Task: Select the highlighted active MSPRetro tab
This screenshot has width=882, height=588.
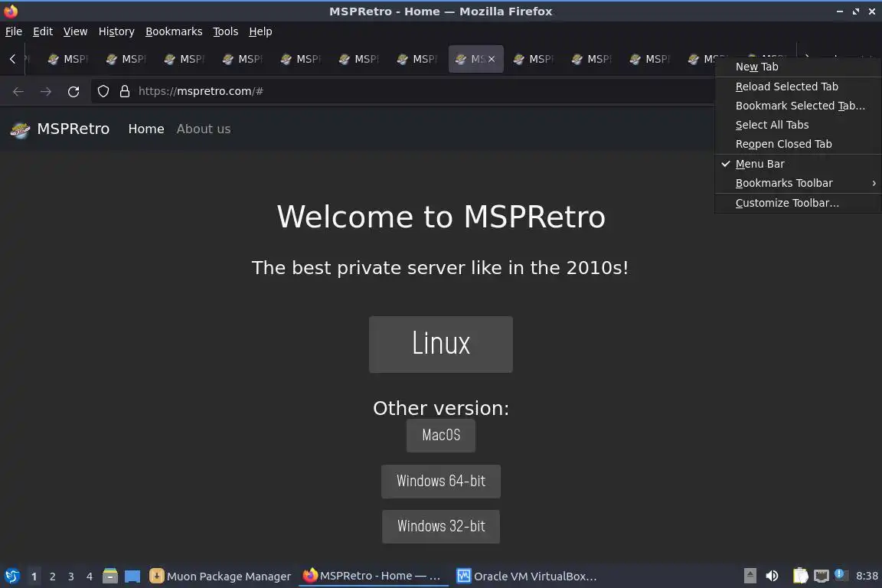Action: click(x=475, y=59)
